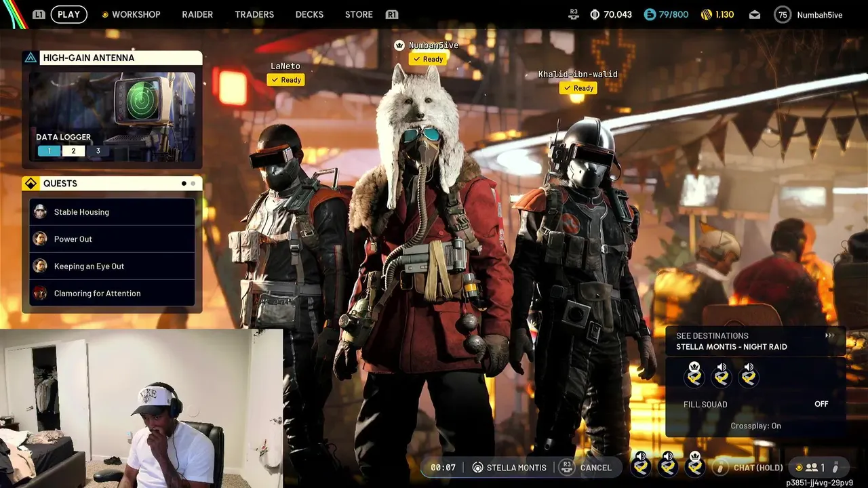This screenshot has height=488, width=868.
Task: Select first Quests page dot
Action: point(184,184)
